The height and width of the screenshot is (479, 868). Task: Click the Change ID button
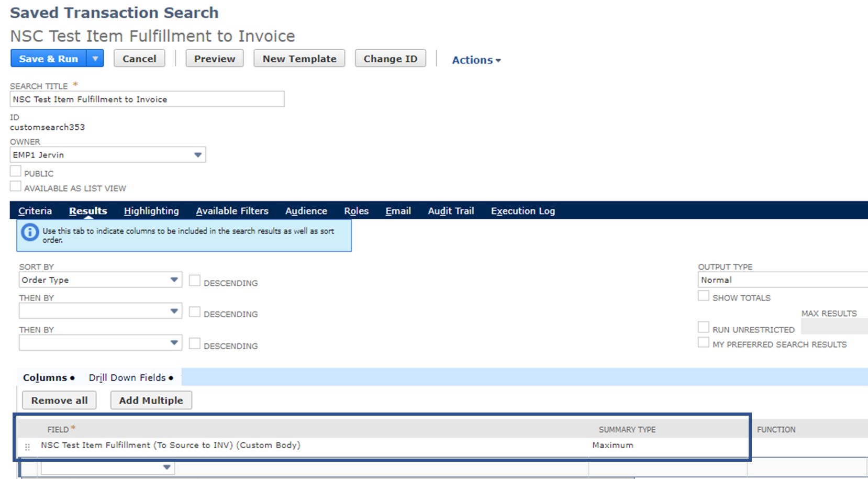[x=391, y=59]
